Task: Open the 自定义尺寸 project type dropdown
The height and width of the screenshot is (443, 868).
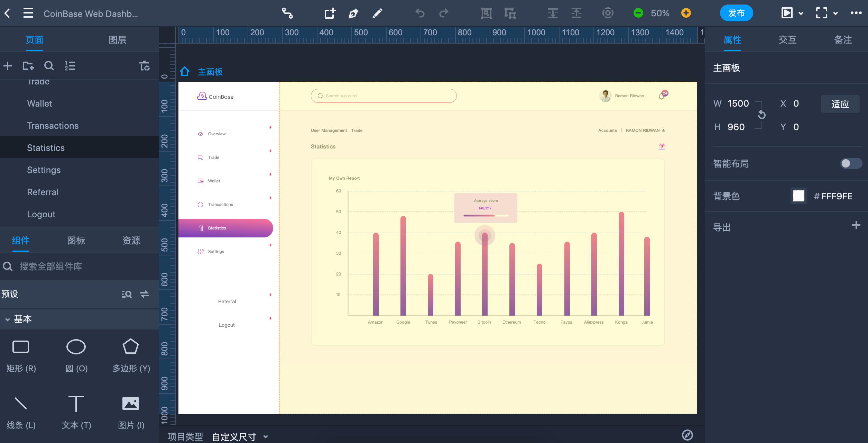Action: [240, 436]
